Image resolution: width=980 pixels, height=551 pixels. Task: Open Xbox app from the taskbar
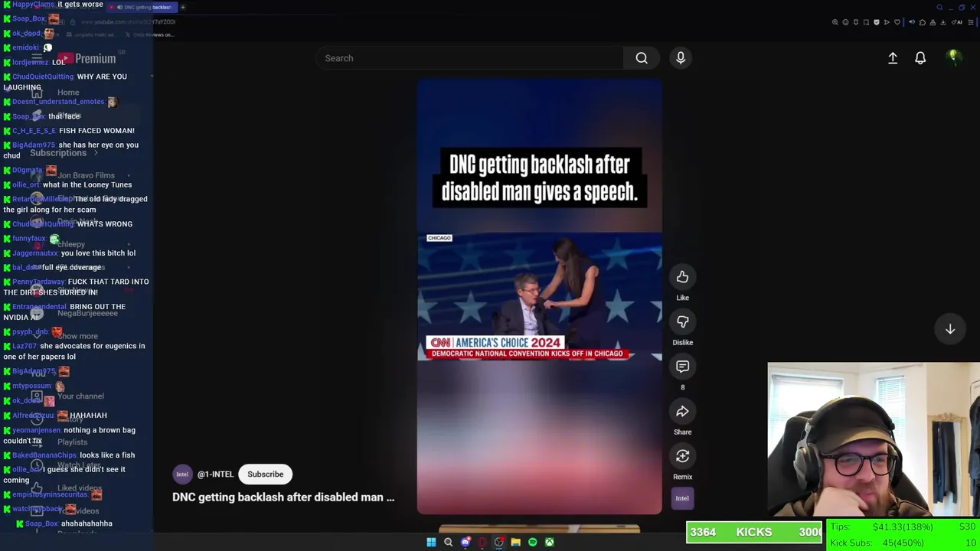(549, 543)
